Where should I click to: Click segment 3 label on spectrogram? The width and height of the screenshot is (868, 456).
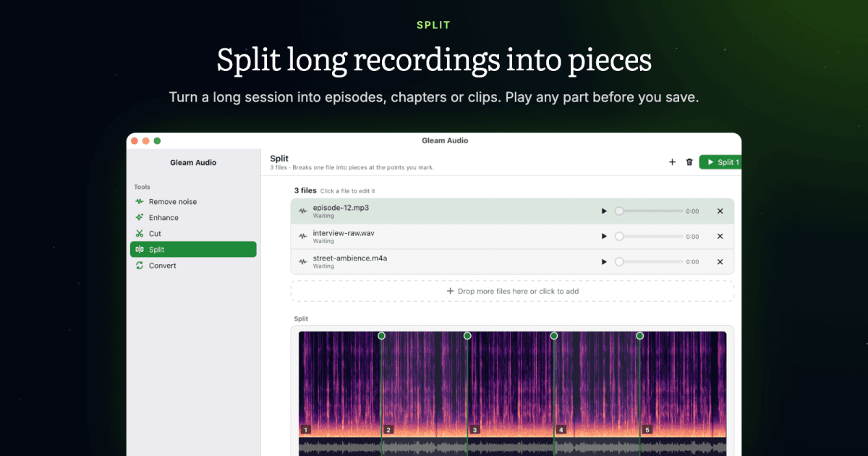[x=475, y=430]
